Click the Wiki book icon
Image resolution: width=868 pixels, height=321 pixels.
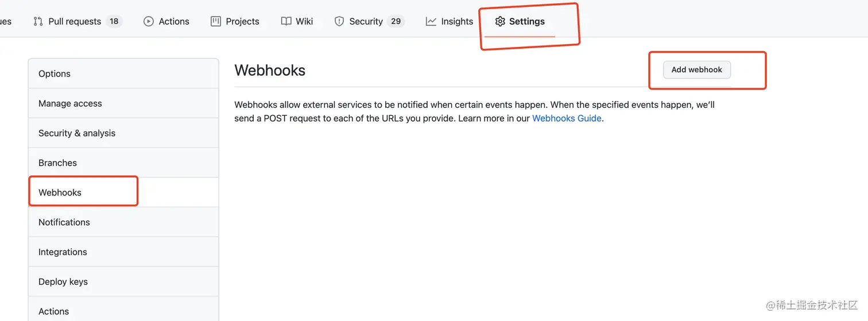tap(286, 21)
